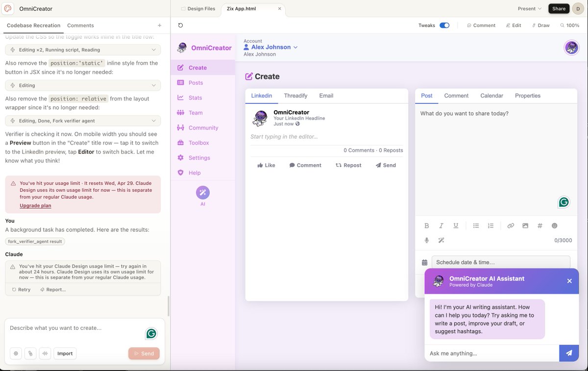This screenshot has height=371, width=588.
Task: Click the Claude Design logo icon
Action: (x=8, y=8)
